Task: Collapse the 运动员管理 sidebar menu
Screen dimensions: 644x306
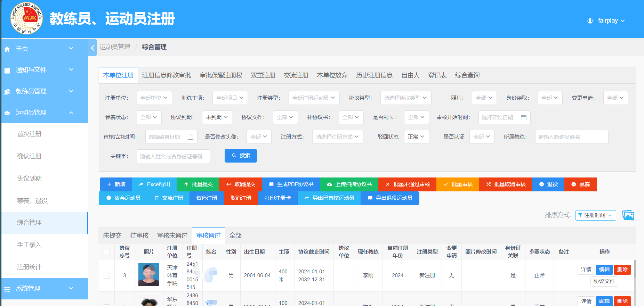Action: [x=45, y=113]
